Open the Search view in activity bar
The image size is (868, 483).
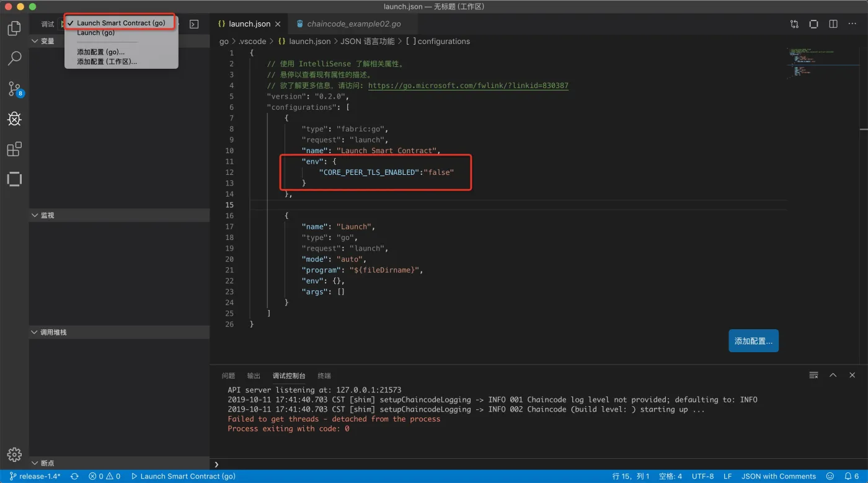(14, 58)
